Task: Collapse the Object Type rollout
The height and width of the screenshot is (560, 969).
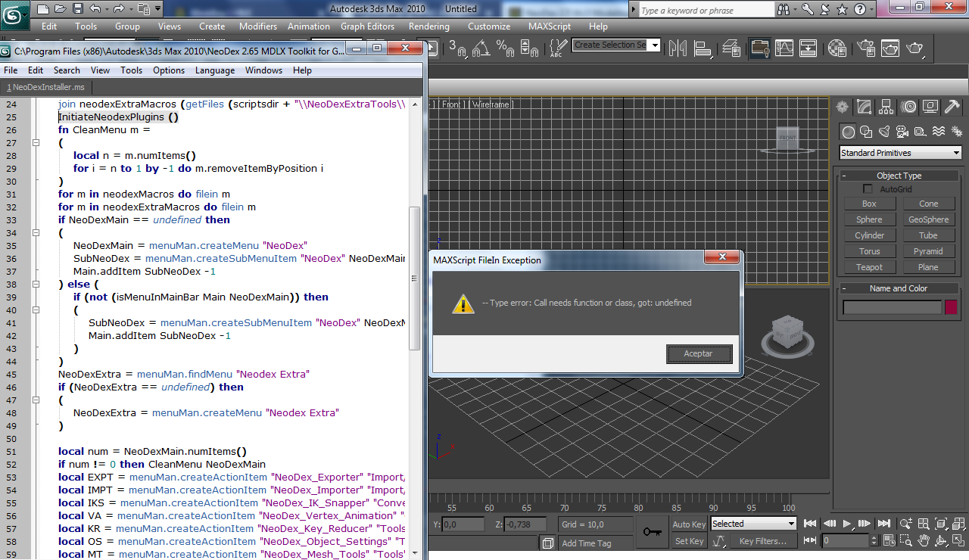Action: click(899, 176)
